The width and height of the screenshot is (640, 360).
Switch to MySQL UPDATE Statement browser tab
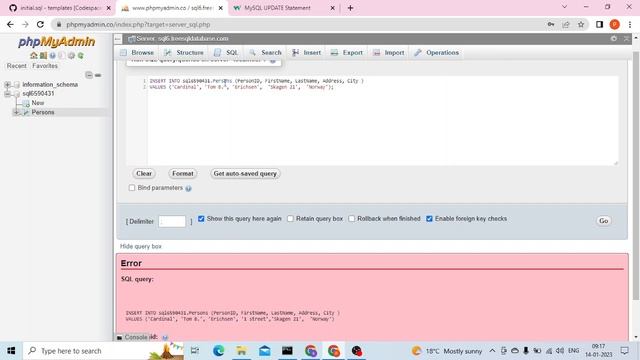[284, 8]
